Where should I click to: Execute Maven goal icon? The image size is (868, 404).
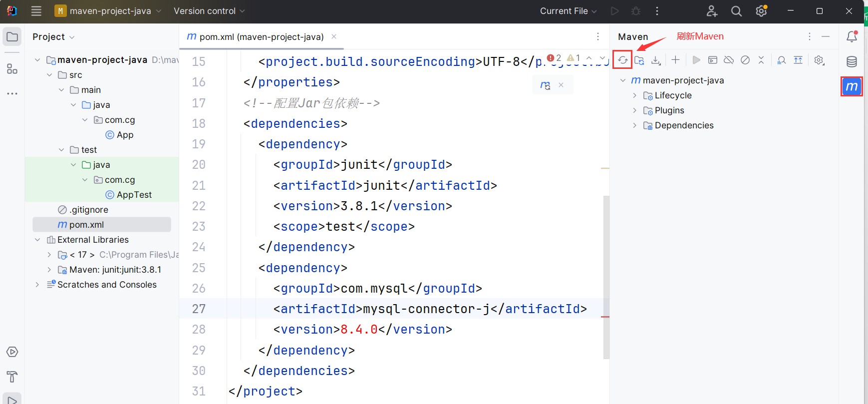pos(713,60)
